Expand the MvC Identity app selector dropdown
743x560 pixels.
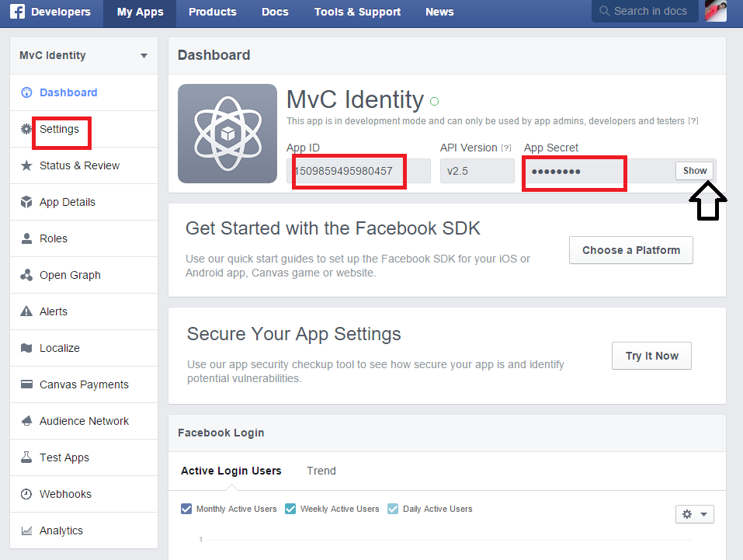coord(144,56)
